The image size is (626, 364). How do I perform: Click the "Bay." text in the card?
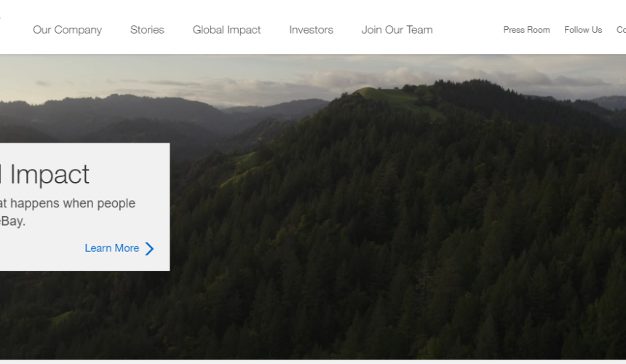point(13,221)
